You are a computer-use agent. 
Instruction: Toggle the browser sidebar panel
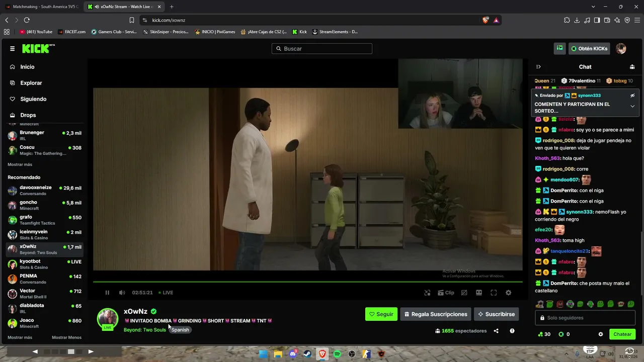point(597,20)
